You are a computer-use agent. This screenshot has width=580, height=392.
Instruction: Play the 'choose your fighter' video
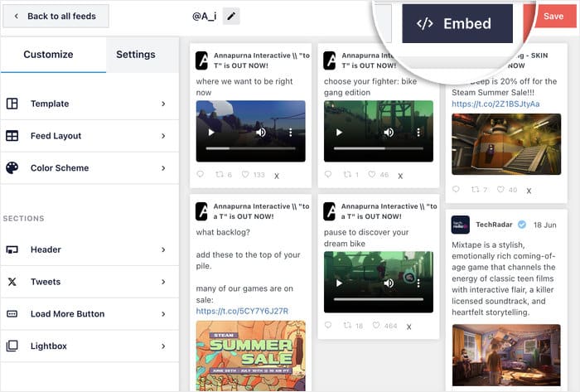(339, 133)
